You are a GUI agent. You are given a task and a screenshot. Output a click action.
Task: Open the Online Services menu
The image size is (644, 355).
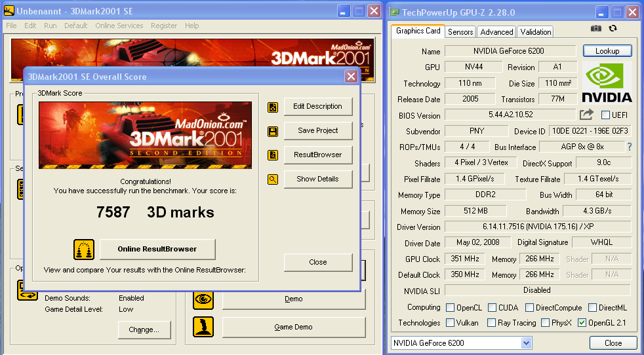tap(119, 26)
